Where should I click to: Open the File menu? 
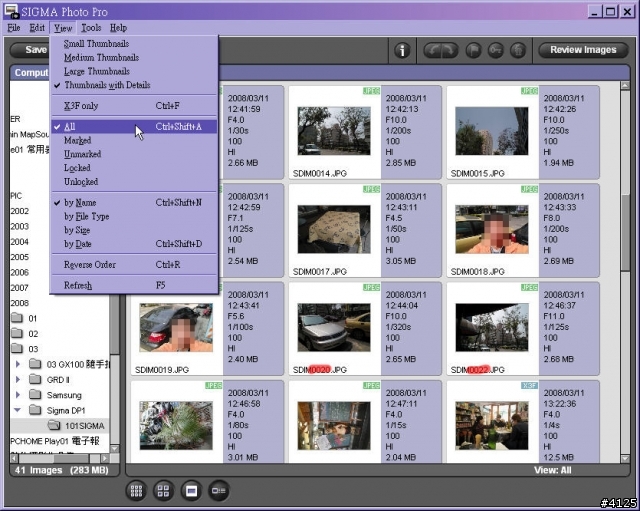point(13,28)
